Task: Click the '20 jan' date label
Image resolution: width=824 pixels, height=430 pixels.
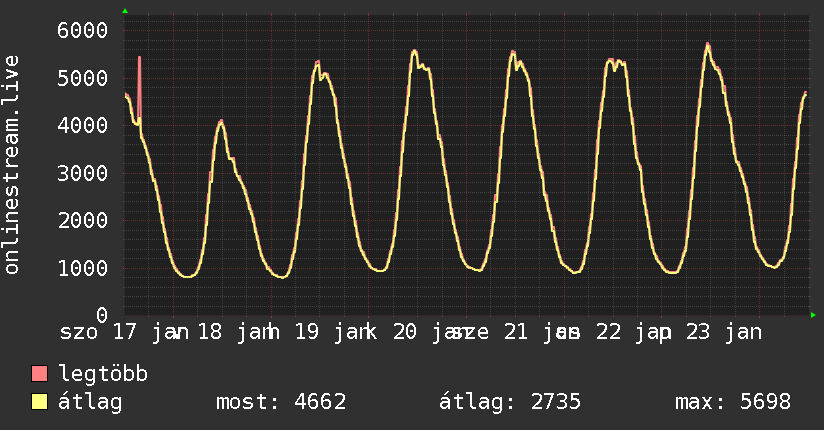Action: pyautogui.click(x=432, y=332)
